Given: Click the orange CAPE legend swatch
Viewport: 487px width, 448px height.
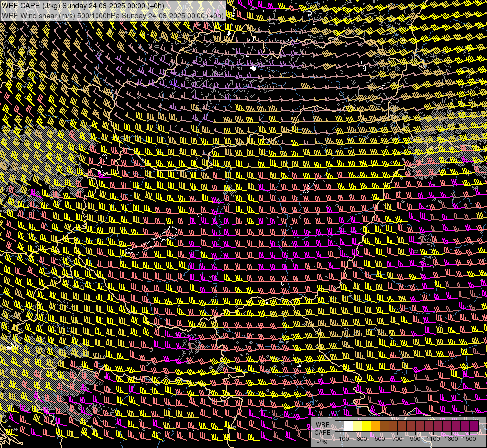Looking at the screenshot, I should (375, 426).
